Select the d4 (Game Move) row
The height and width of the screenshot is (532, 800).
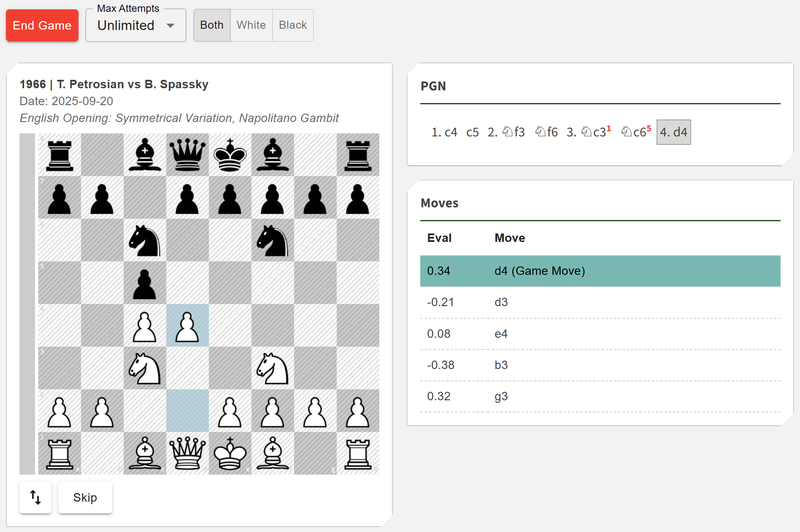tap(600, 270)
